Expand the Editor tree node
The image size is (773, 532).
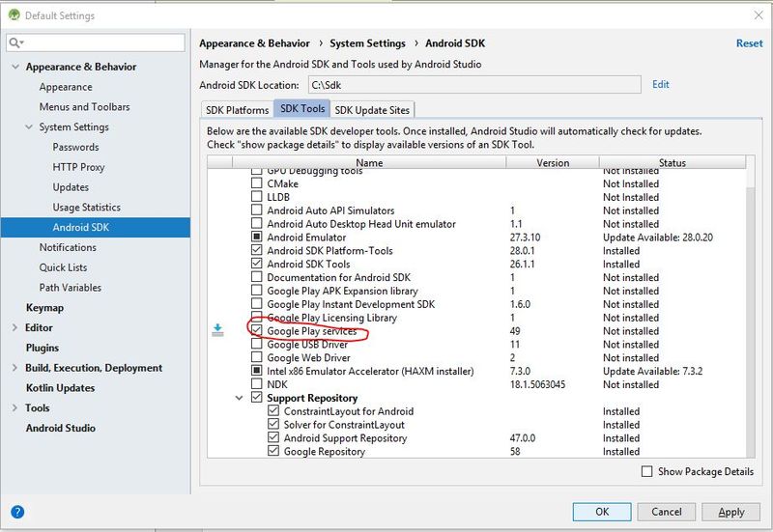[14, 327]
